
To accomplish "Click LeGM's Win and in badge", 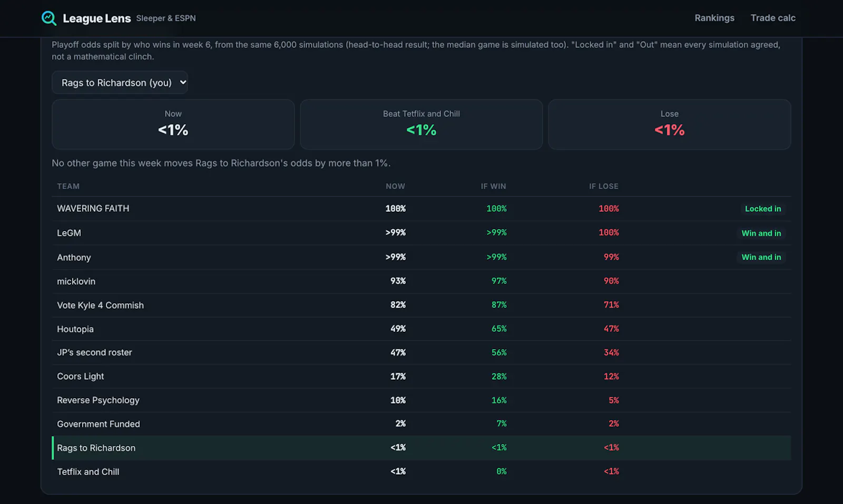I will (761, 233).
